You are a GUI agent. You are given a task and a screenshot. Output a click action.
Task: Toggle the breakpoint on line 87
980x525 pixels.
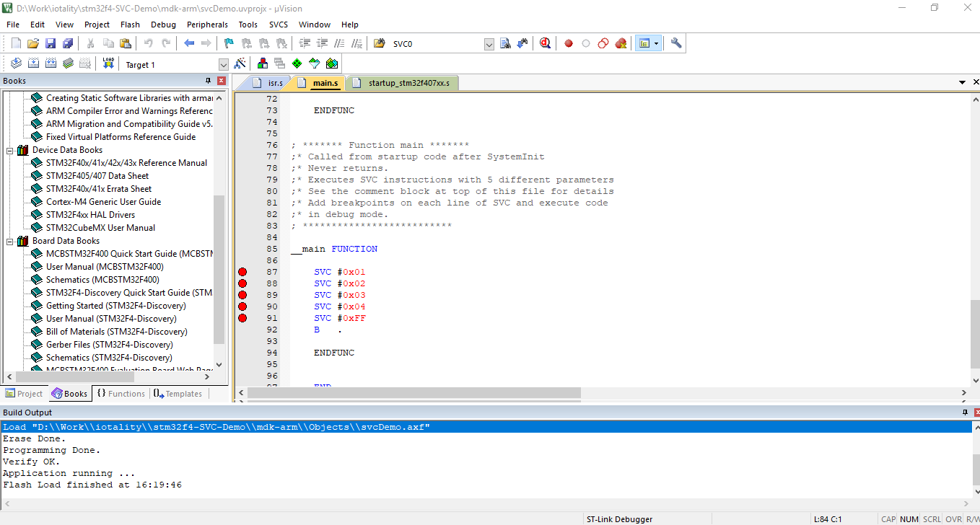pos(242,272)
